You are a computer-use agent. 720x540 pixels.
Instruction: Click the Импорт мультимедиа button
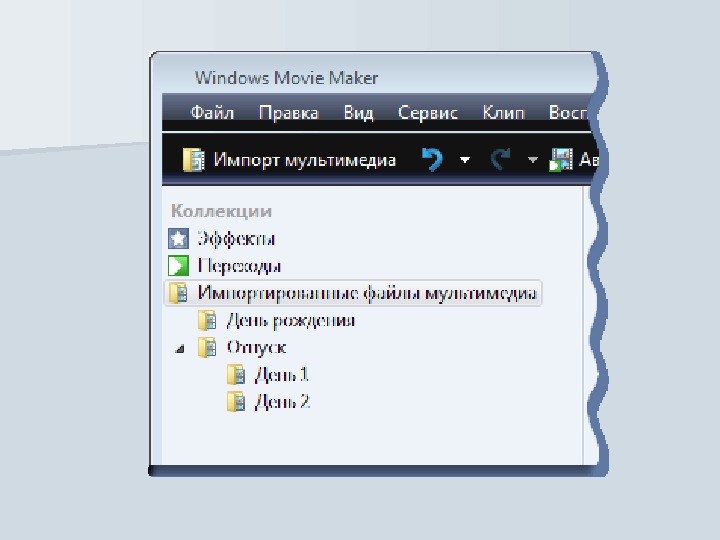pyautogui.click(x=289, y=160)
